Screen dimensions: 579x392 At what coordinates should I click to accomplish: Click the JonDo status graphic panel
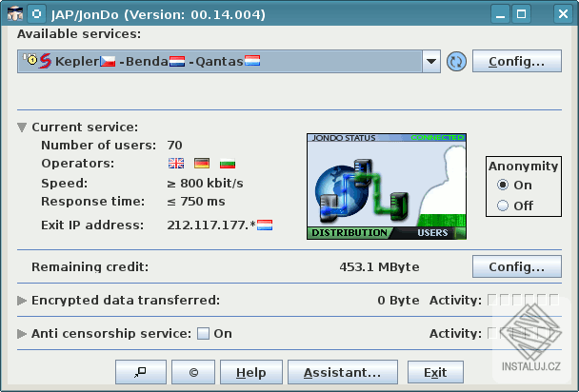tap(387, 186)
